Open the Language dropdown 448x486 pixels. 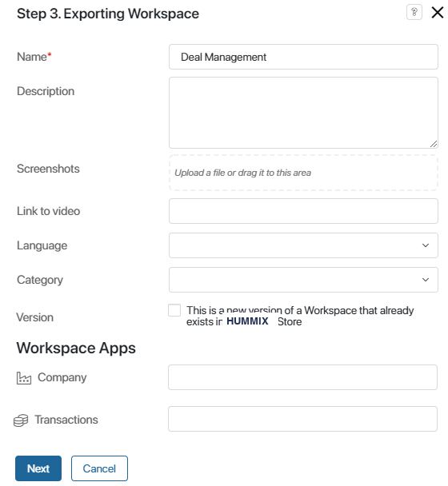[303, 245]
